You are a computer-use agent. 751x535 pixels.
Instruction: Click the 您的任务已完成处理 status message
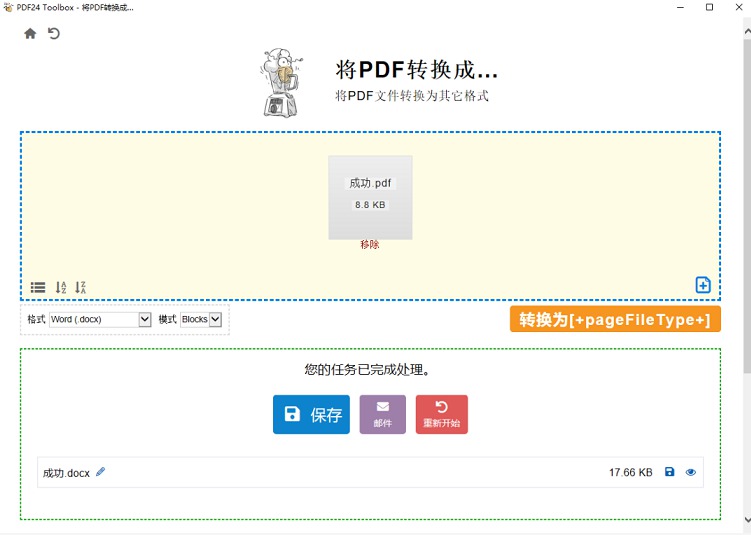point(367,370)
